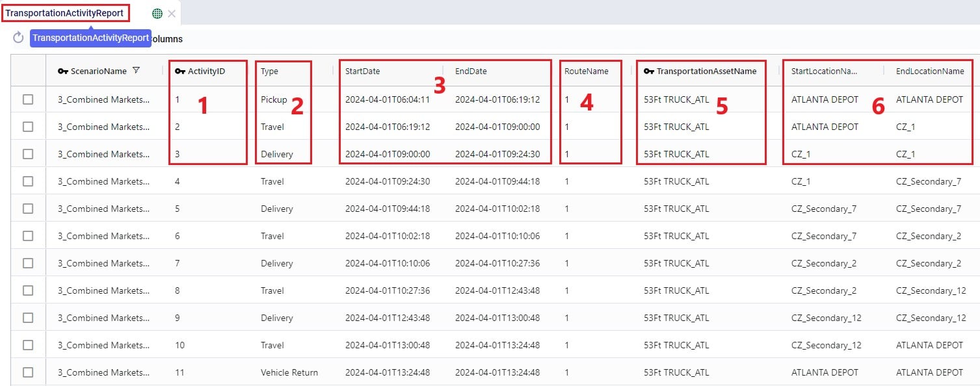This screenshot has height=386, width=980.
Task: Select the Vehicle Return type cell
Action: click(289, 372)
